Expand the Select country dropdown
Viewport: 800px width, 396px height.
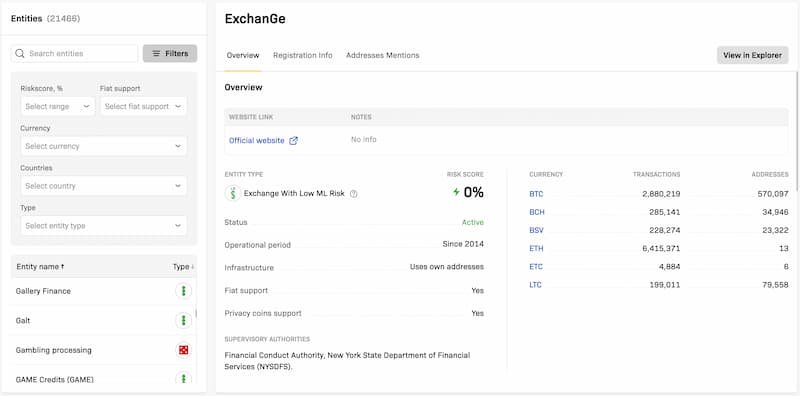tap(104, 186)
